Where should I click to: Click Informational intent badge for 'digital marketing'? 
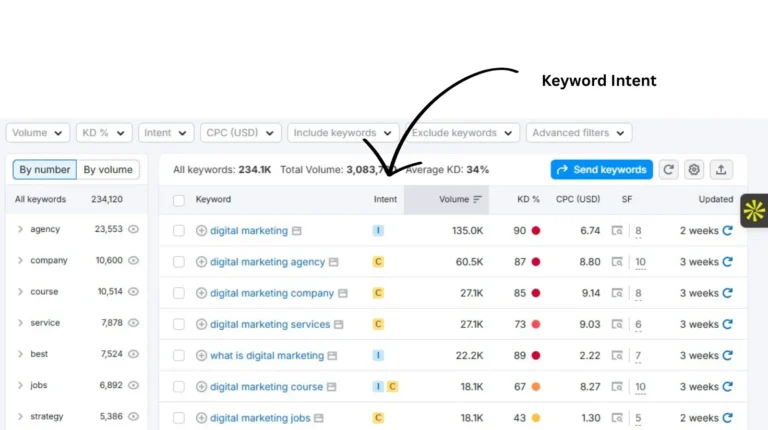[x=378, y=231]
